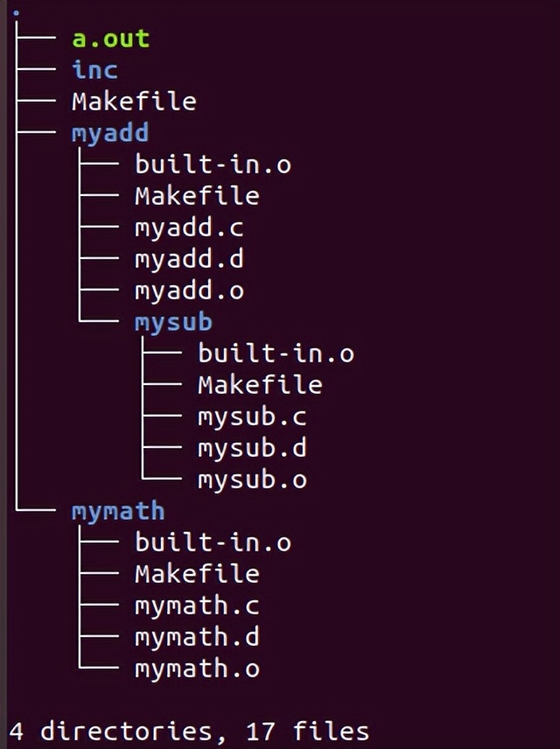Select mysub.o object file
Screen dimensions: 560x749
(x=252, y=479)
